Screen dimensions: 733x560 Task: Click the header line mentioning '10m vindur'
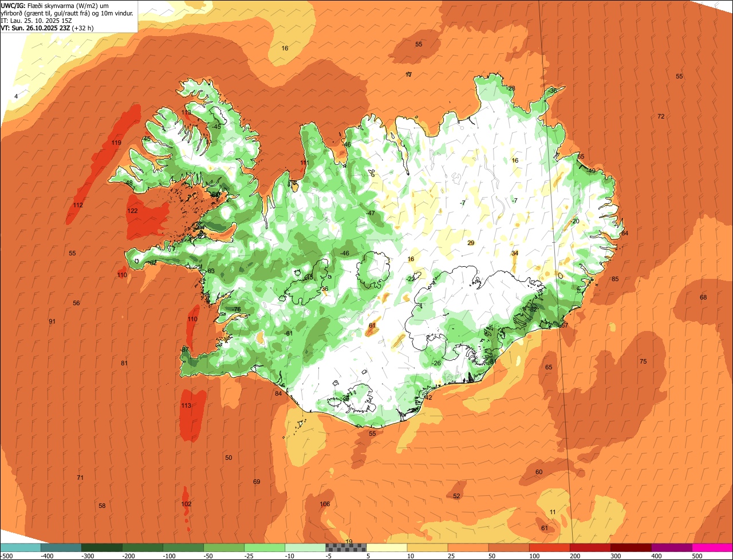pyautogui.click(x=68, y=13)
